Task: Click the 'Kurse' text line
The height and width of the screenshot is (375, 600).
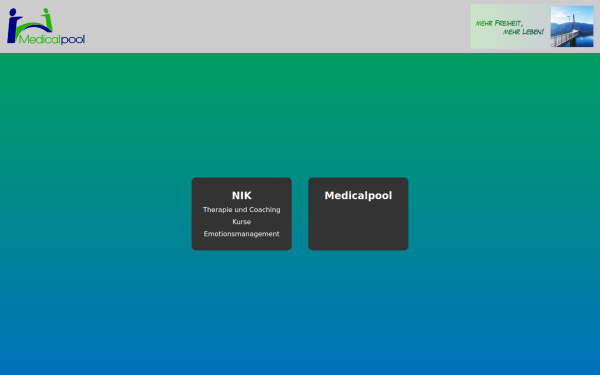Action: coord(241,222)
